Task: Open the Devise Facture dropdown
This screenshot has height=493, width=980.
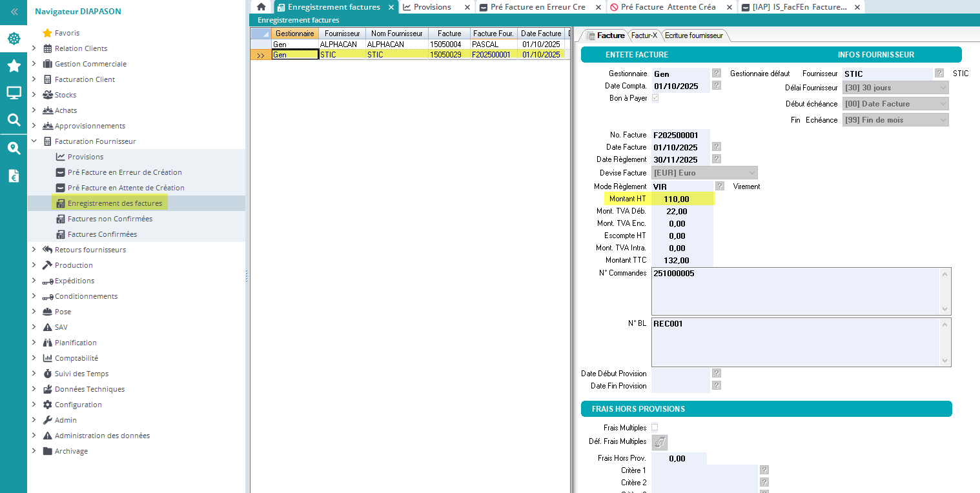Action: coord(704,173)
